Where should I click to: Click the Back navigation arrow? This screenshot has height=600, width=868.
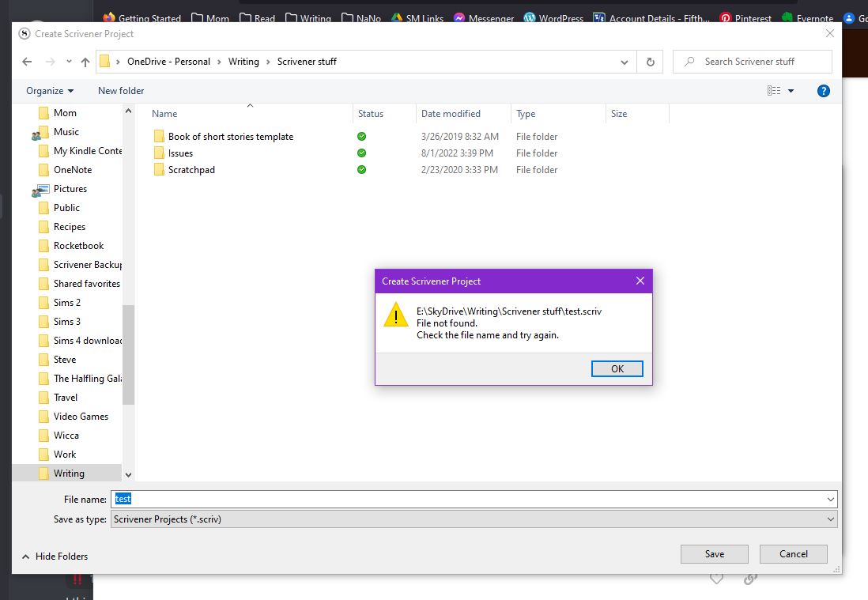pos(27,62)
